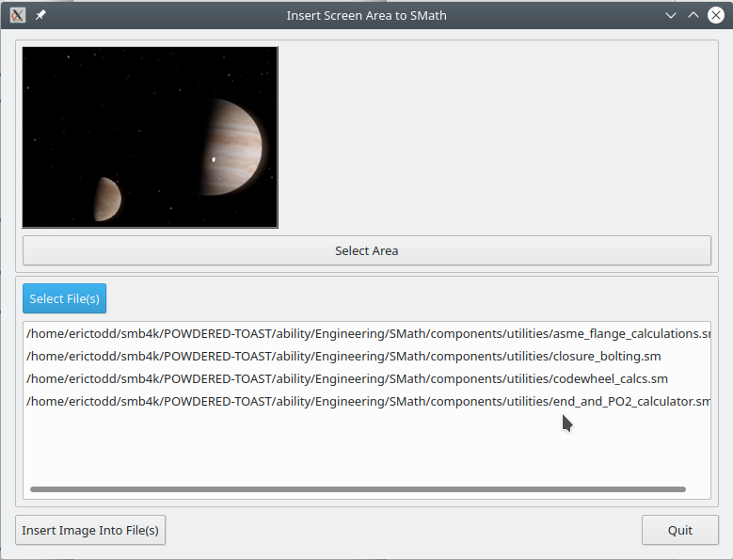Viewport: 733px width, 560px height.
Task: Toggle the pin window icon
Action: [x=40, y=15]
